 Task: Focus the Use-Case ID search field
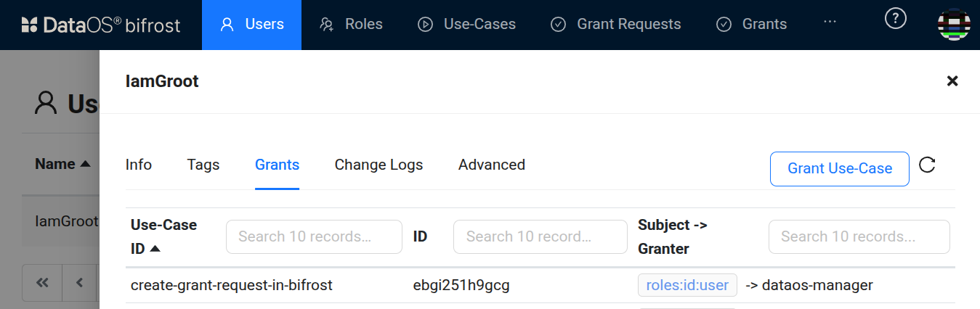314,236
